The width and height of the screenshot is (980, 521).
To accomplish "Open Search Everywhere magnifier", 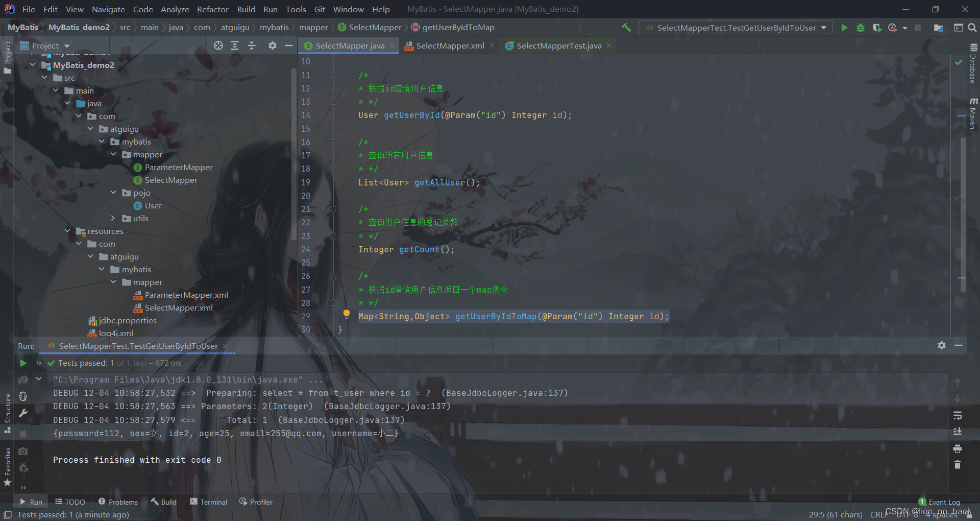I will click(x=972, y=28).
